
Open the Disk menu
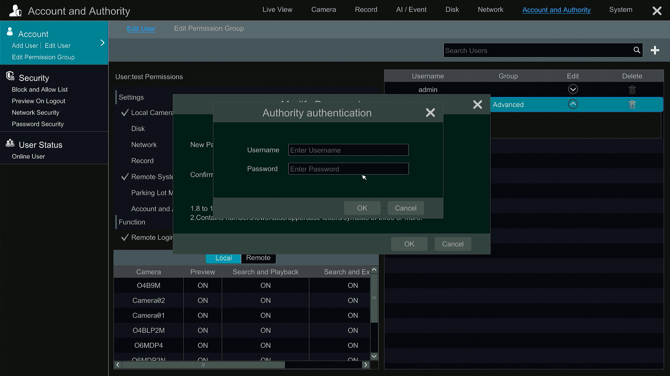[x=452, y=9]
